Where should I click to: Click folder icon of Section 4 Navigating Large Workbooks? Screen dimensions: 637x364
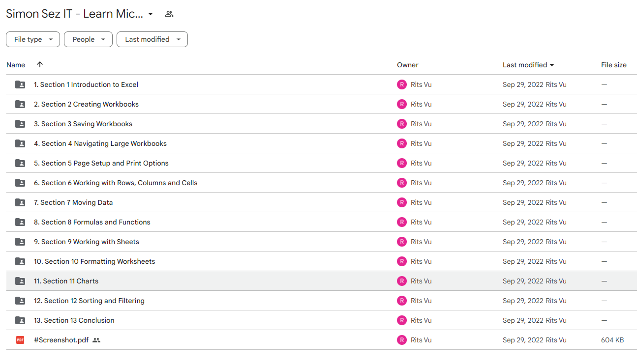(x=20, y=143)
